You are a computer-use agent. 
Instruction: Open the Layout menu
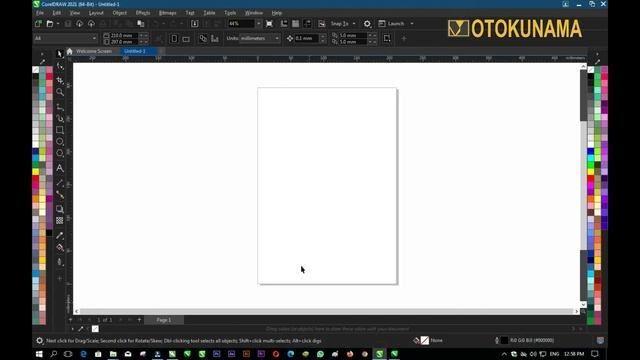pos(96,13)
